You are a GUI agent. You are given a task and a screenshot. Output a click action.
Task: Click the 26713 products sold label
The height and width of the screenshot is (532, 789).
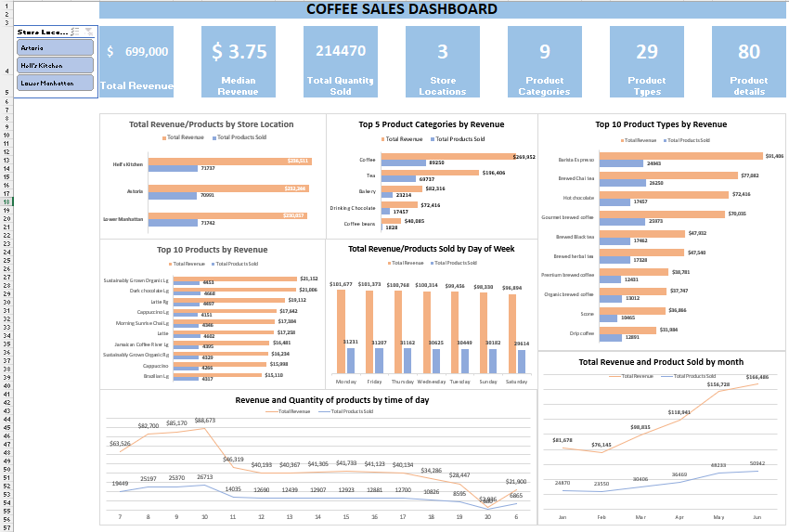click(205, 477)
